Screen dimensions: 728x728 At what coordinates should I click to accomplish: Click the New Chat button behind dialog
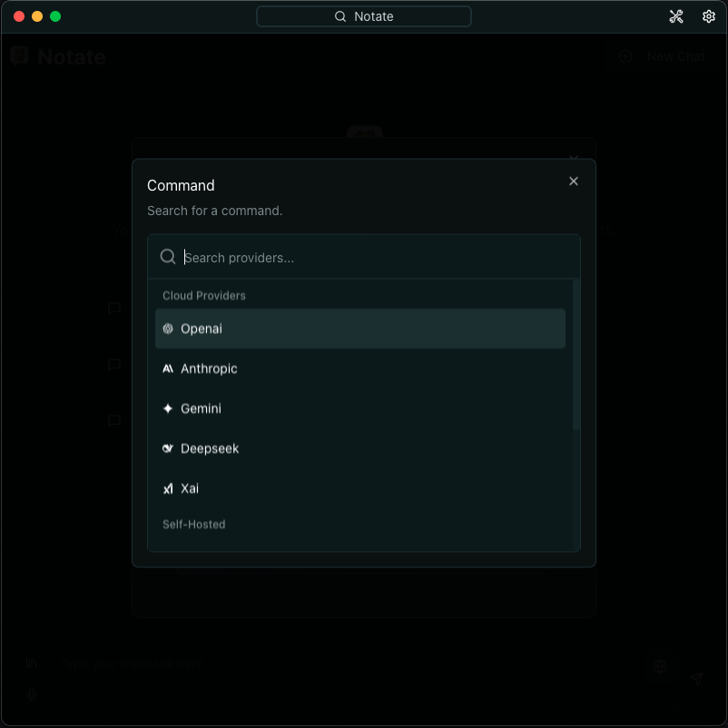(663, 56)
